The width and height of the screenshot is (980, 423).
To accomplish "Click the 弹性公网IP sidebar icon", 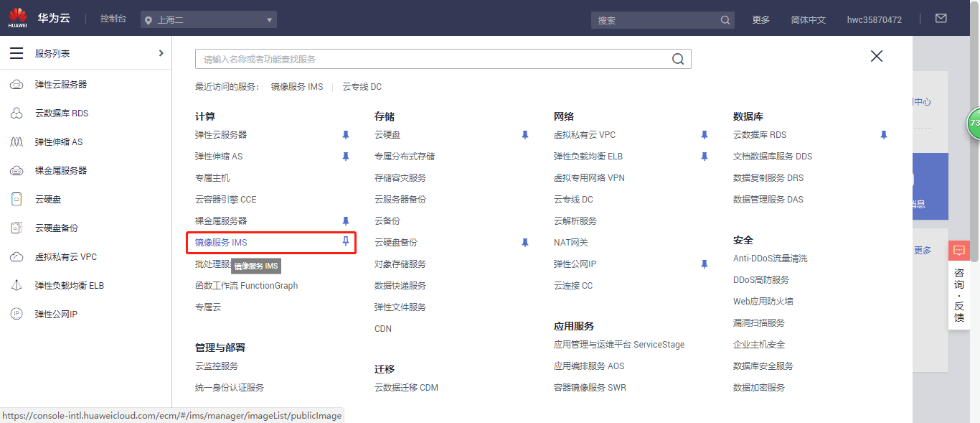I will (x=17, y=315).
